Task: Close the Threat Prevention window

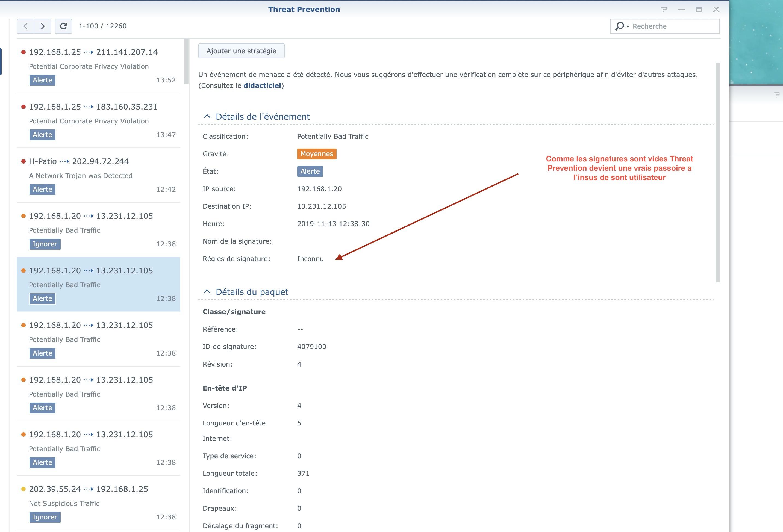Action: tap(716, 10)
